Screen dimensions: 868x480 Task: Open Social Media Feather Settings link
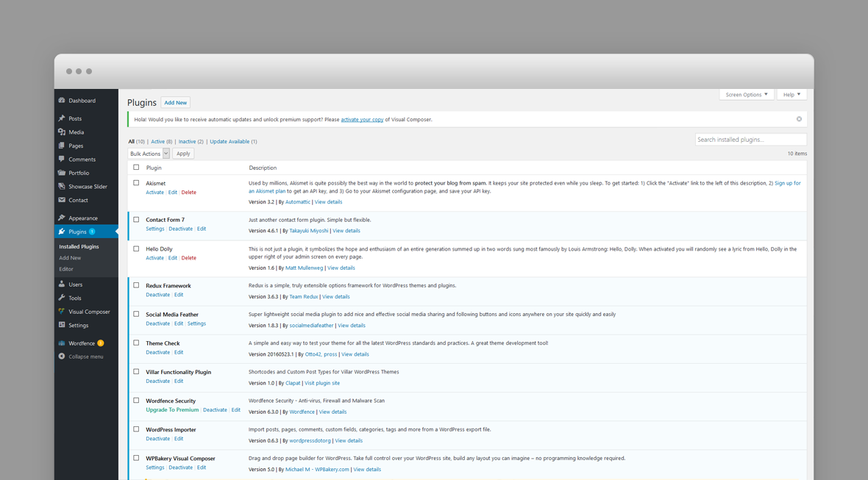tap(196, 323)
